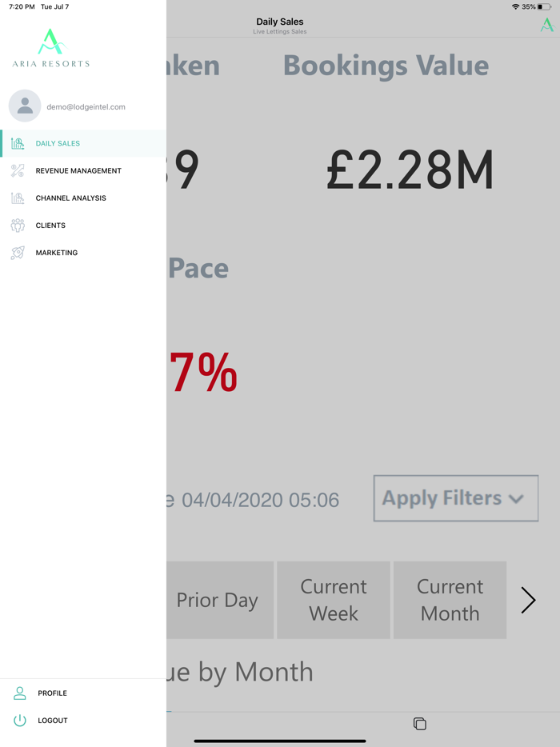Screen dimensions: 560x747
Task: Click the right arrow next to Current Month
Action: pos(528,600)
